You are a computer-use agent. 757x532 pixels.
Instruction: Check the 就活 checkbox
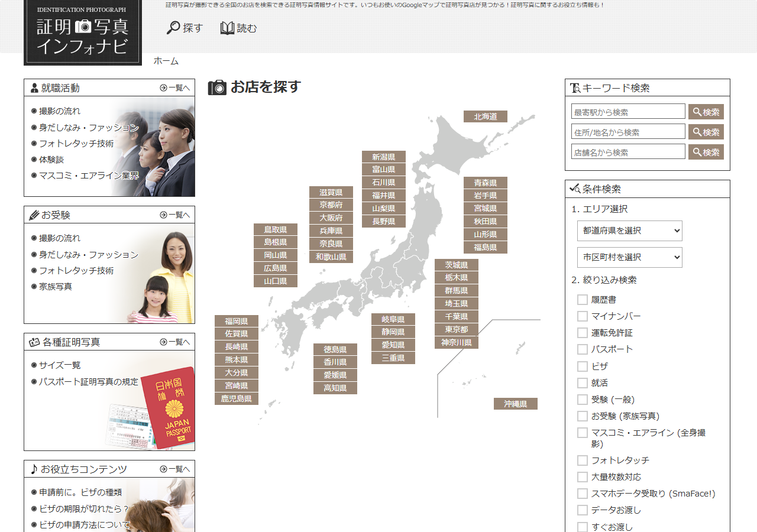583,383
